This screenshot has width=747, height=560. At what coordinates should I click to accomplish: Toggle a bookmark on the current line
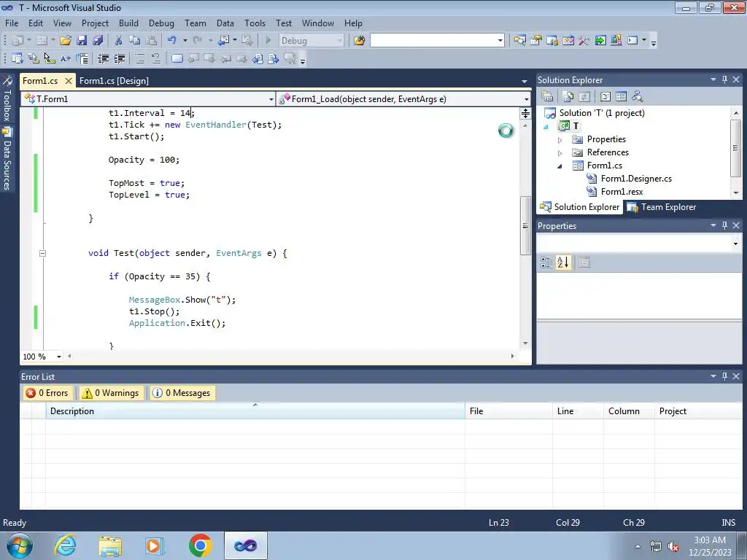point(177,58)
